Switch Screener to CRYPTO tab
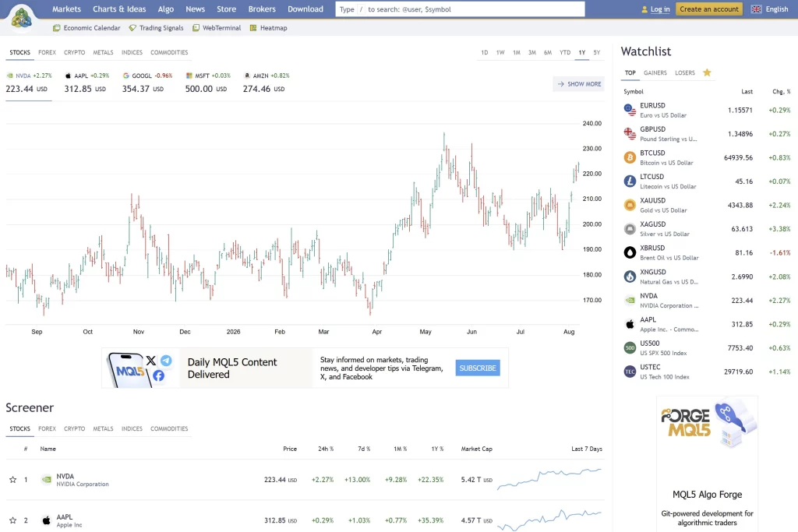Viewport: 798px width, 532px height. pyautogui.click(x=74, y=428)
